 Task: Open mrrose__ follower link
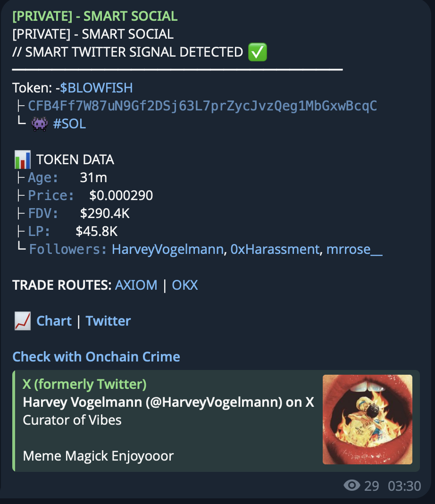pyautogui.click(x=354, y=249)
